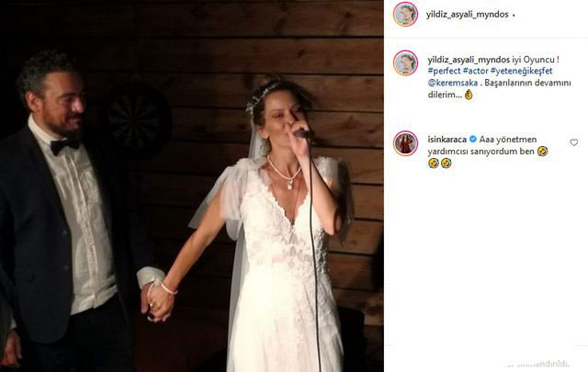Click the microphone held by the bride

tap(302, 133)
